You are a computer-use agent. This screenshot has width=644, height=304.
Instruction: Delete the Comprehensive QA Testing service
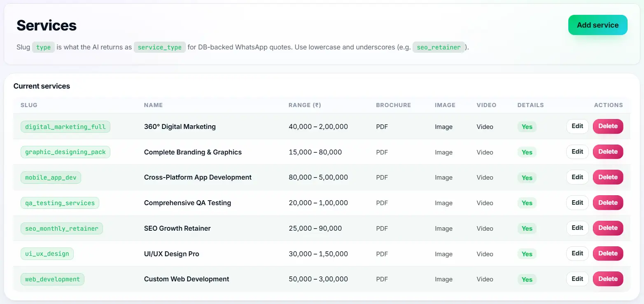[x=608, y=203]
